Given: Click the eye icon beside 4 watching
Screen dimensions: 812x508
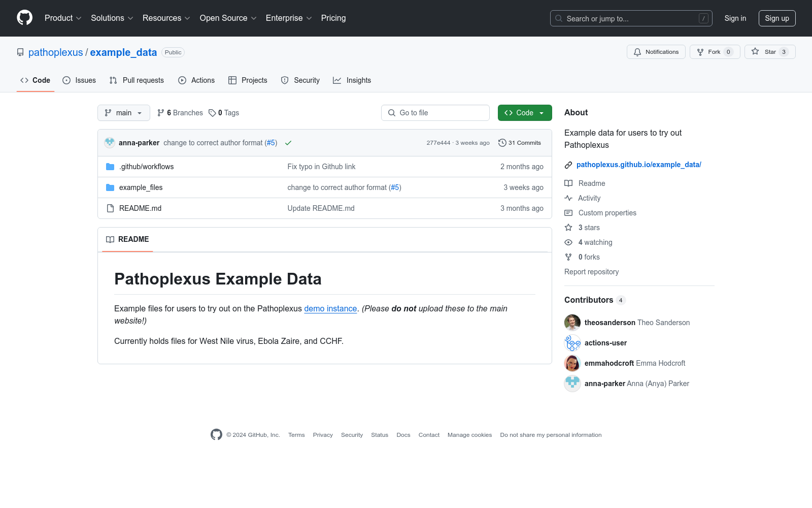Looking at the screenshot, I should click(568, 242).
